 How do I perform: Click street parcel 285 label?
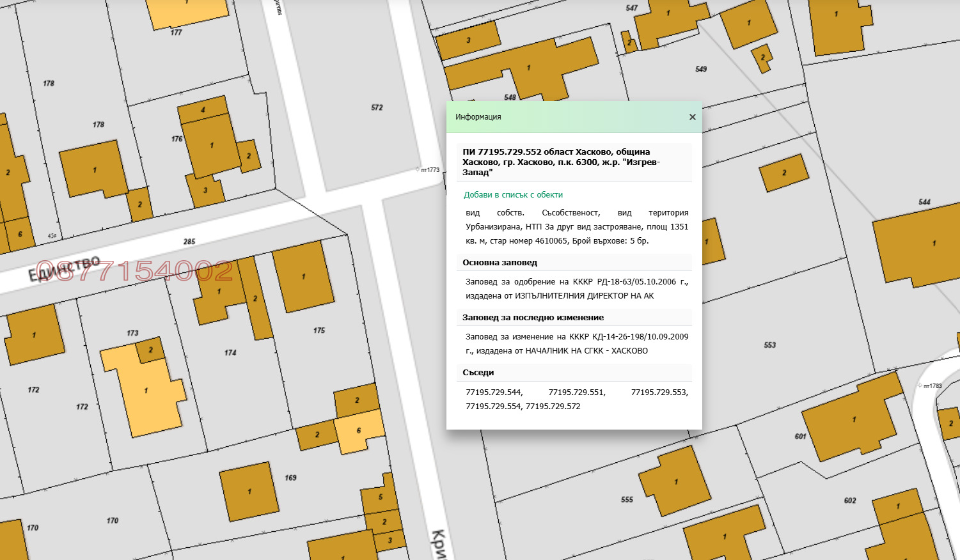click(189, 242)
